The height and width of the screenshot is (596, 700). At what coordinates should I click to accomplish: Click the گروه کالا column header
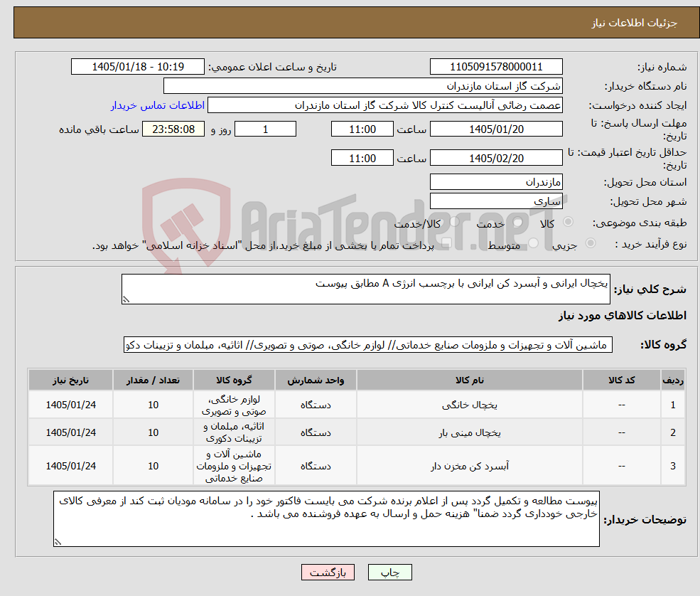(234, 381)
